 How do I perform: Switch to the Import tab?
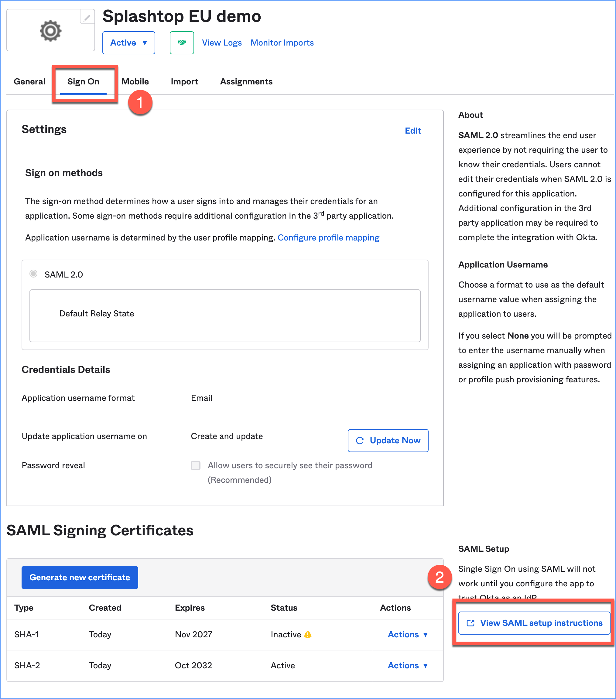(184, 81)
